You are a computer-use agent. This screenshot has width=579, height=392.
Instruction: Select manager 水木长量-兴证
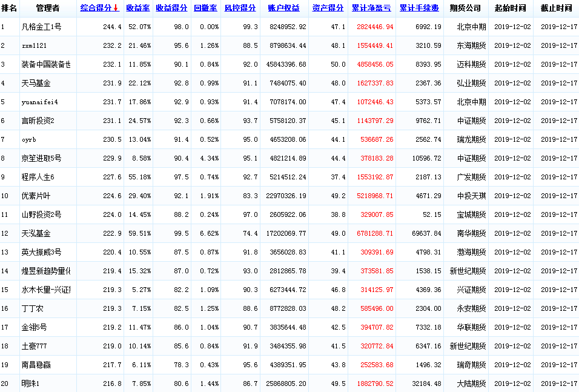pos(46,290)
